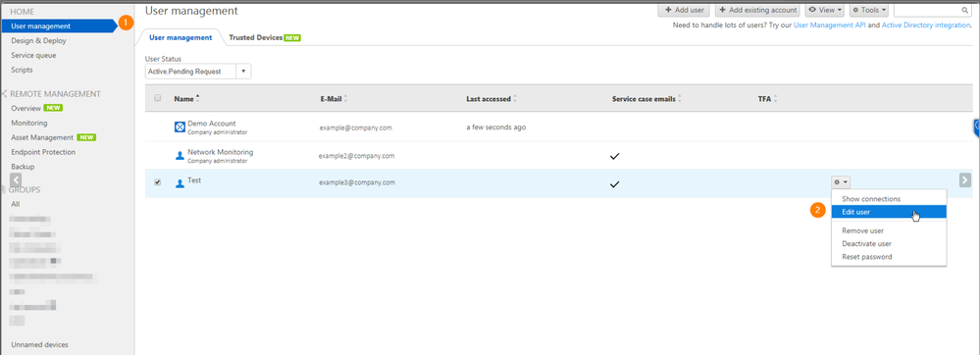Click Add existing account button
The image size is (980, 355).
point(757,10)
